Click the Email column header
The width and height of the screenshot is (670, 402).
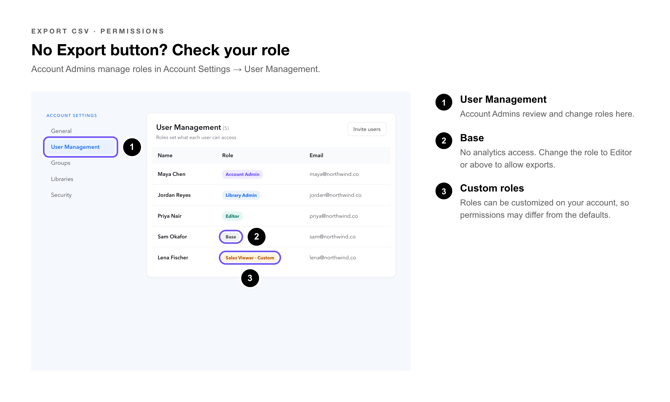(316, 155)
